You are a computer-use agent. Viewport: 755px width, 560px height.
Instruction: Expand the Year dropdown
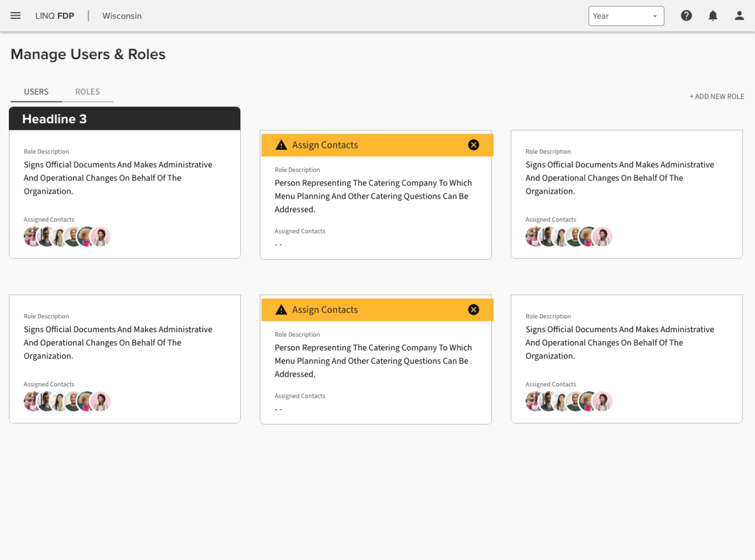[626, 16]
